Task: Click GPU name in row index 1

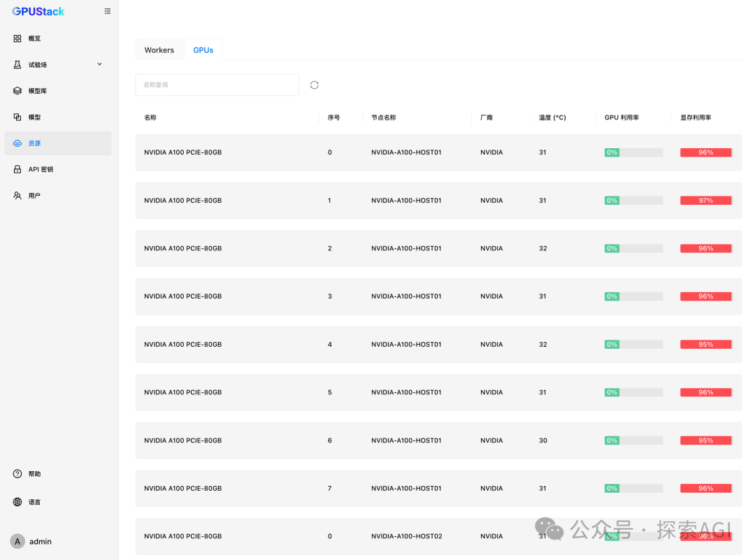Action: (183, 201)
